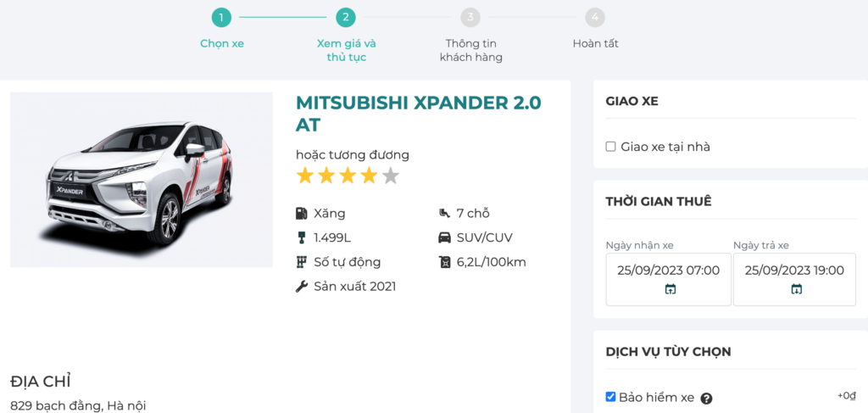This screenshot has width=868, height=413.
Task: Go to step 1 Chọn xe
Action: click(x=221, y=18)
